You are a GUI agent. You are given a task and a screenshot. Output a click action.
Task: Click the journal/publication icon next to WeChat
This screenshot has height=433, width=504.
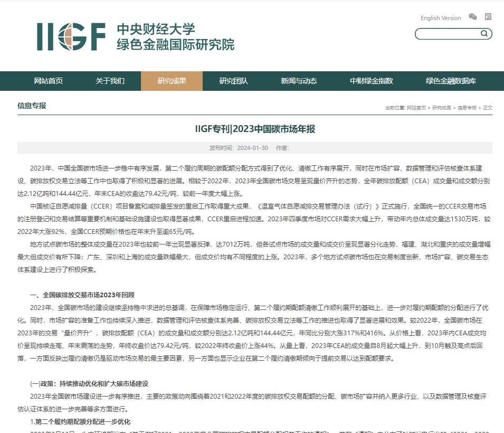point(488,16)
